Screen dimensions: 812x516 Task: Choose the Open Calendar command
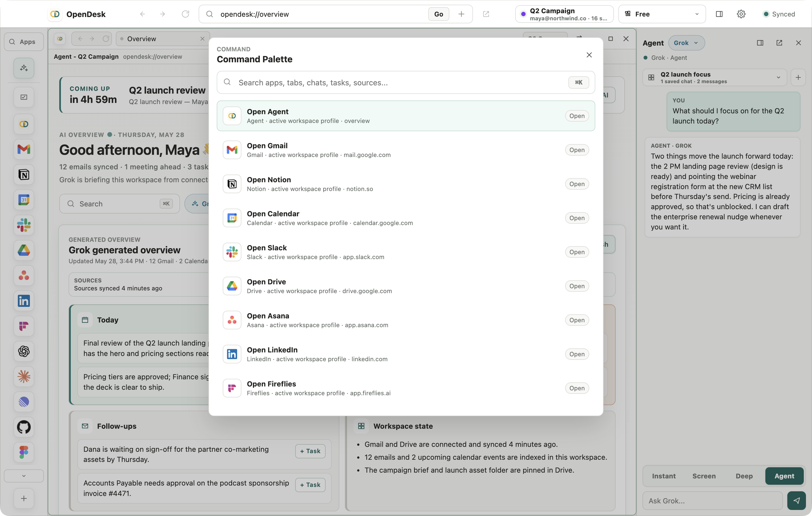[406, 218]
